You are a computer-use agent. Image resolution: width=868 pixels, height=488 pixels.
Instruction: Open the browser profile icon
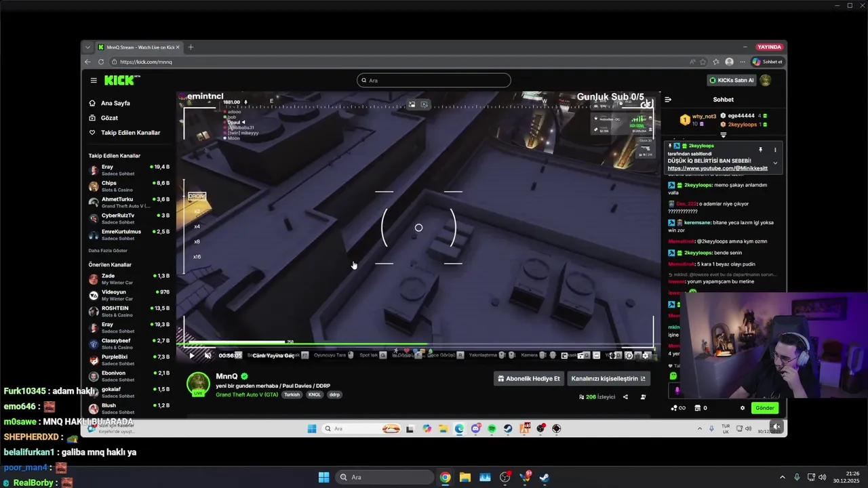click(x=729, y=62)
